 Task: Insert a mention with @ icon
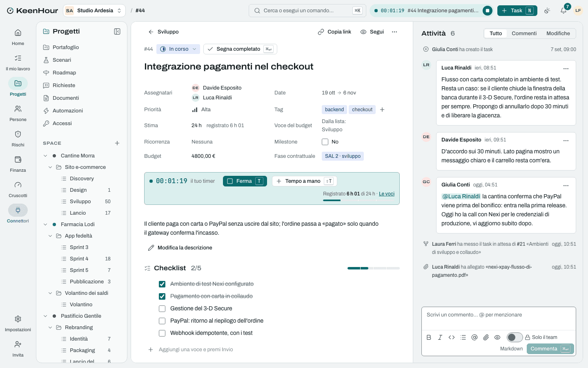point(474,337)
